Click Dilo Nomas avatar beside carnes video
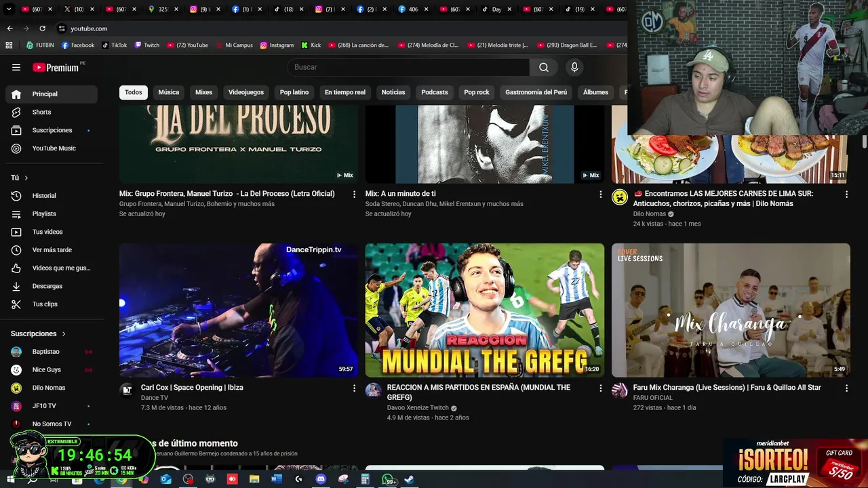 coord(619,197)
